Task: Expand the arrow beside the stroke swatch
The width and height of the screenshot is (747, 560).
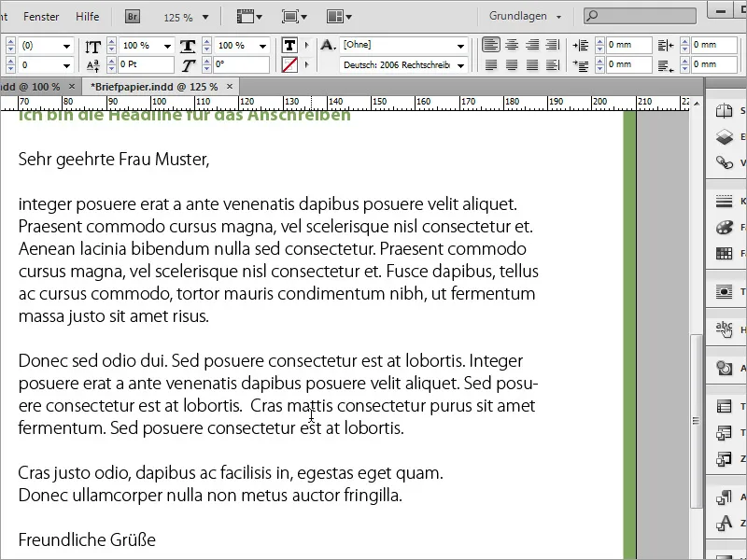Action: coord(307,63)
